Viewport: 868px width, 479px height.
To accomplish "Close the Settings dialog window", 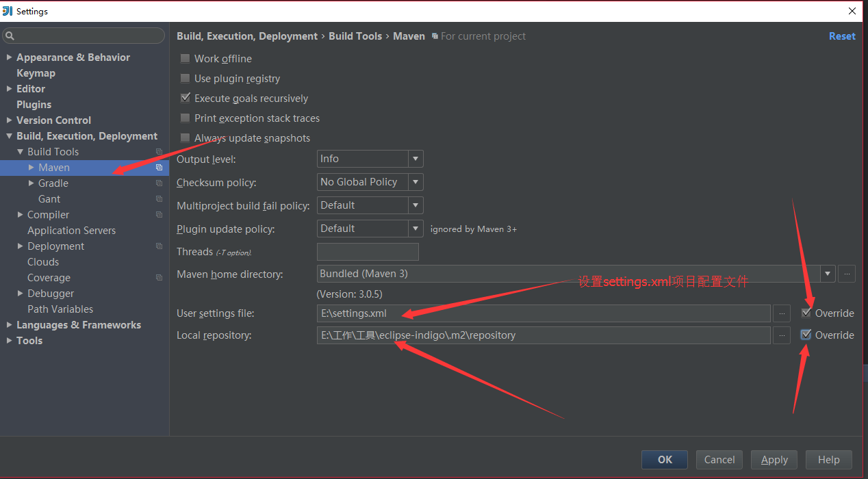I will (852, 11).
